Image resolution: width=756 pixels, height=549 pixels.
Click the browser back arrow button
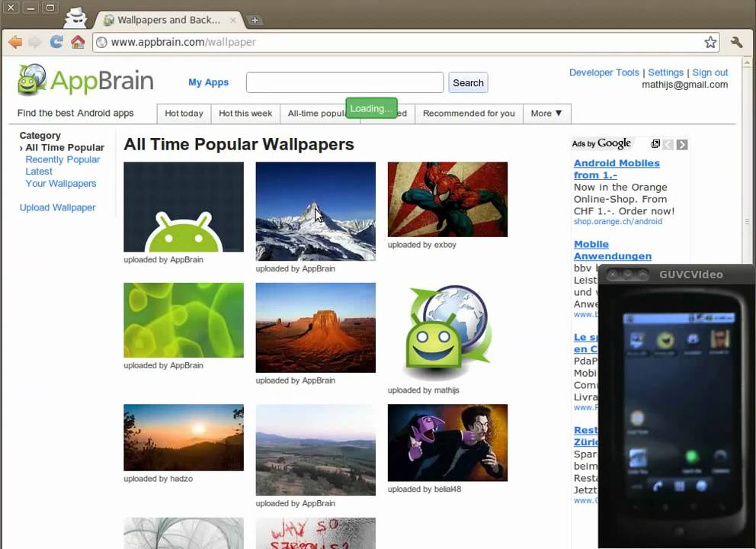click(15, 42)
